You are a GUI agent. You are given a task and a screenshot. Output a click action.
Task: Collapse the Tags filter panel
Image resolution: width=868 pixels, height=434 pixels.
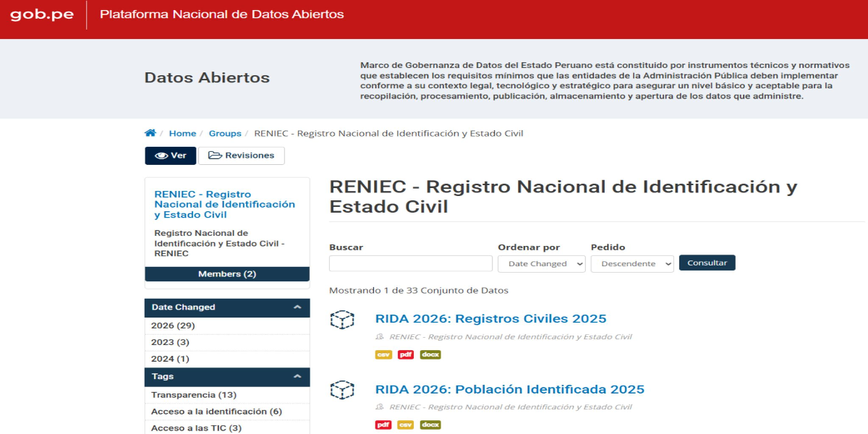coord(227,377)
